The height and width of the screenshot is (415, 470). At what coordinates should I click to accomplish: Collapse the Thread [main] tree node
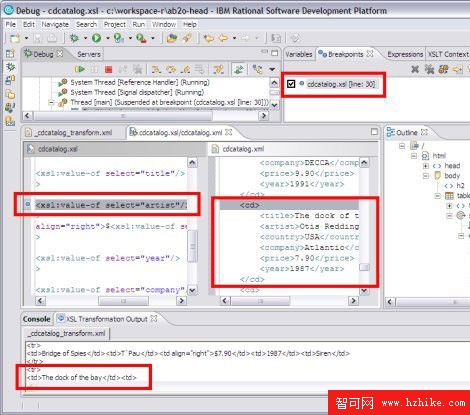coord(51,103)
